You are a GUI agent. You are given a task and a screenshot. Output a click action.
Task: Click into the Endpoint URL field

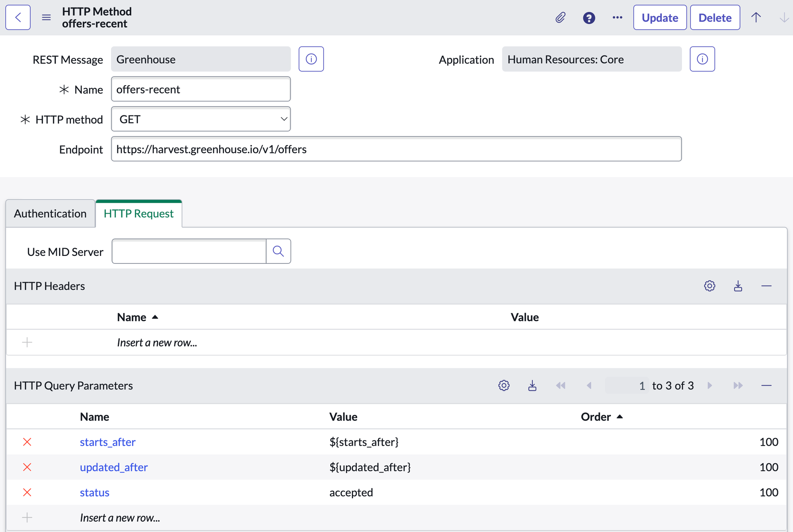396,149
